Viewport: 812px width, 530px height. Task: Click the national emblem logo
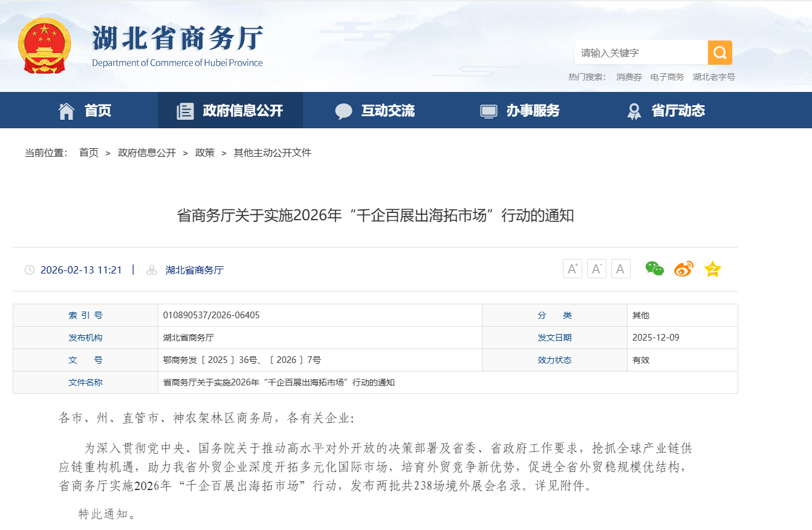45,46
